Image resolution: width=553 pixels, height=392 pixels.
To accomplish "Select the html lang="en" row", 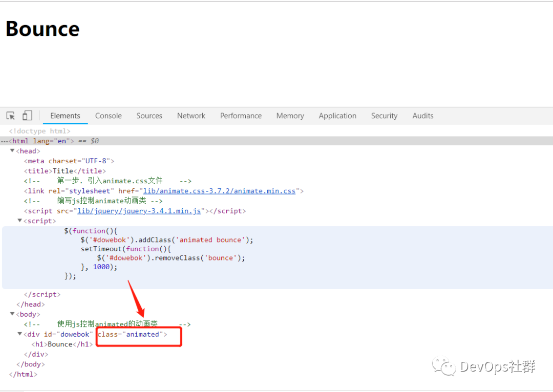I will pyautogui.click(x=276, y=141).
